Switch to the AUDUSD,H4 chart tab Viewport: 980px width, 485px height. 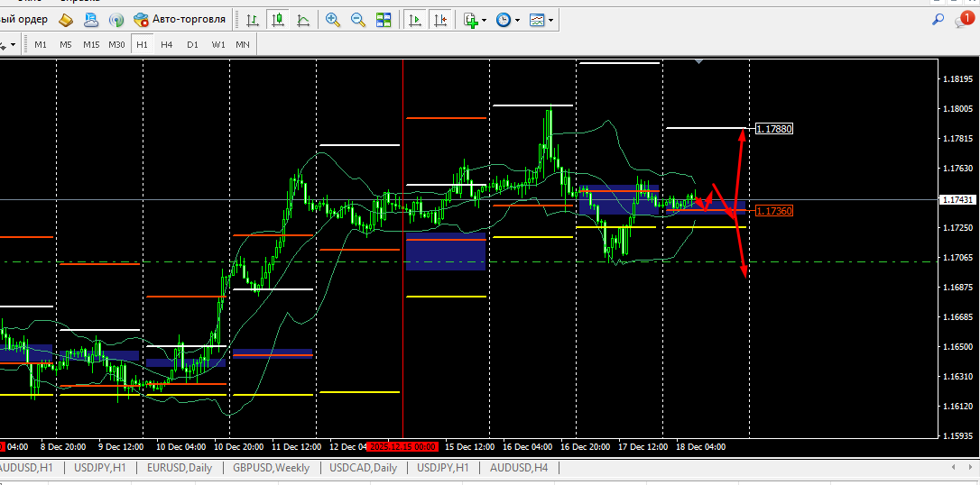click(519, 468)
